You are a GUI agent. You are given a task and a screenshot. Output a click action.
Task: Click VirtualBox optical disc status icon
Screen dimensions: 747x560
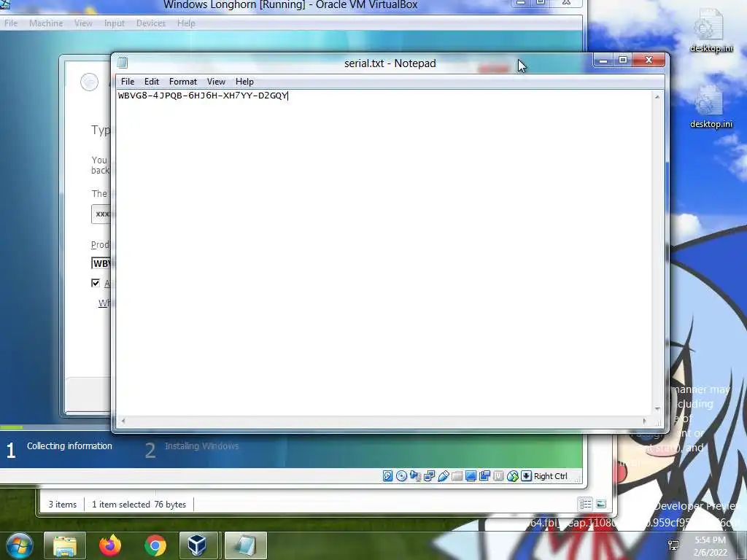click(401, 475)
